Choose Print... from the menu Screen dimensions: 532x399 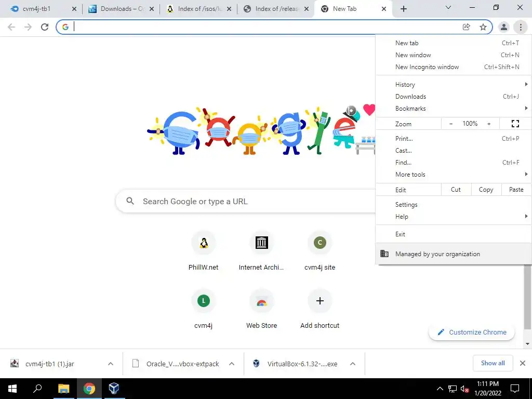(454, 138)
